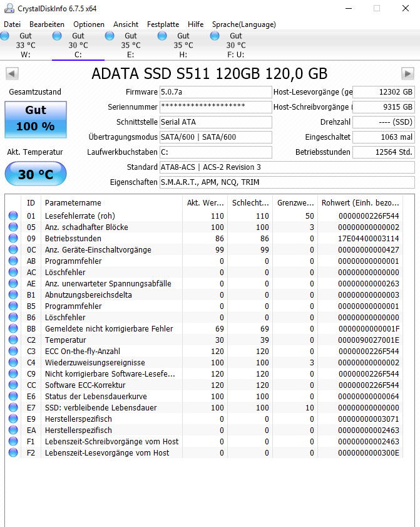The width and height of the screenshot is (420, 527).
Task: Click status orb for Wiederzuweisungsereignisse
Action: point(13,362)
